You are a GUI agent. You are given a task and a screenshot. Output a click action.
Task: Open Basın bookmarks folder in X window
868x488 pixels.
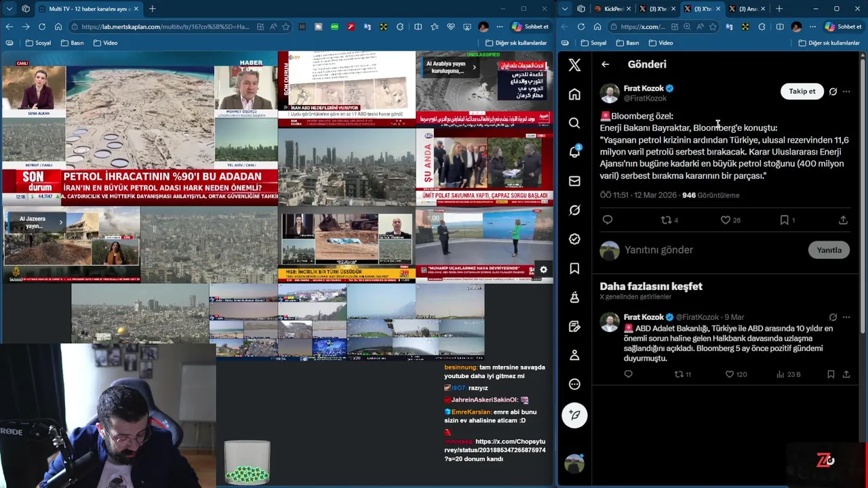point(627,43)
